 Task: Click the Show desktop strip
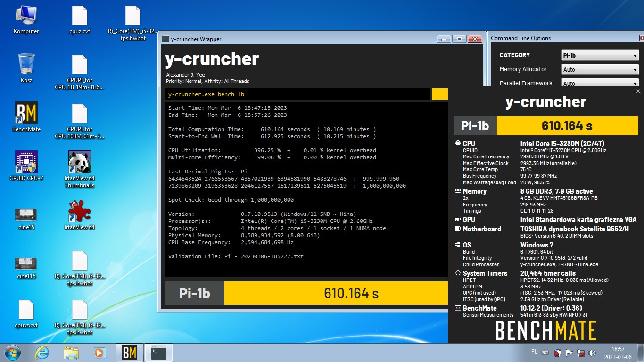(x=640, y=353)
